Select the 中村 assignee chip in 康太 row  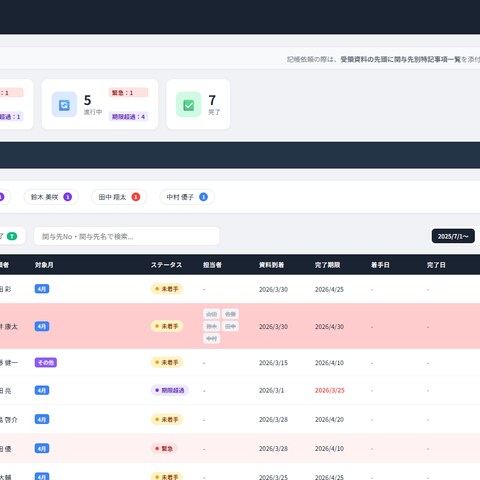coord(211,339)
